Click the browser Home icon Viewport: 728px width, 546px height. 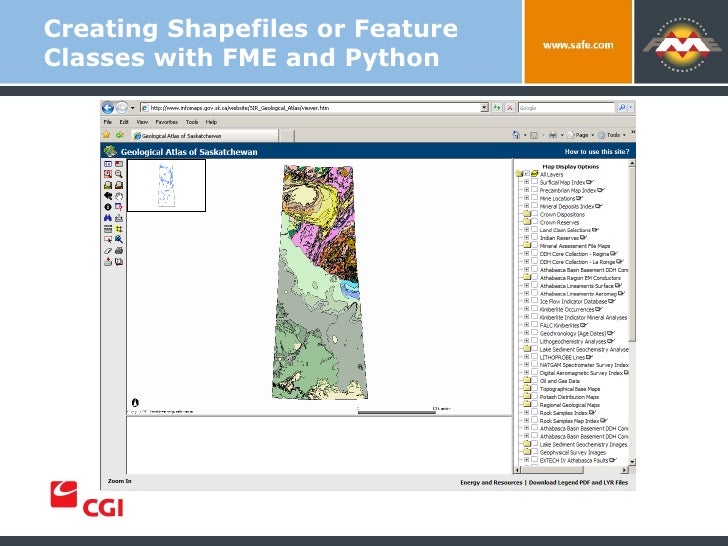coord(516,135)
